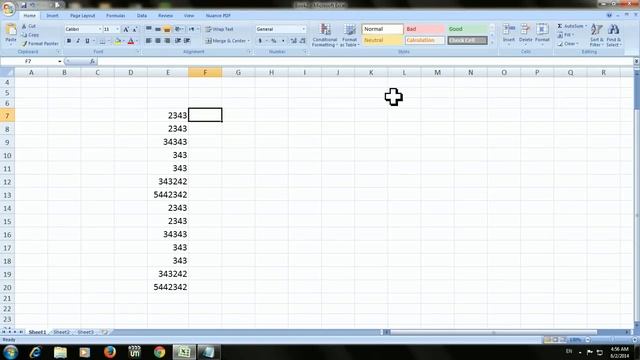Switch to the Formulas tab

[116, 16]
